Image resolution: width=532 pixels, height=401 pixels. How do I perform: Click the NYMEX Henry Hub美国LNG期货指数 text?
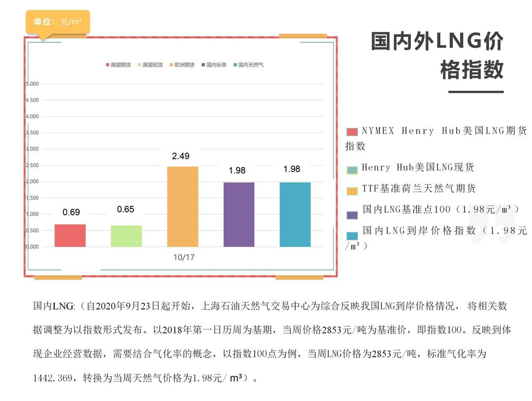point(436,138)
